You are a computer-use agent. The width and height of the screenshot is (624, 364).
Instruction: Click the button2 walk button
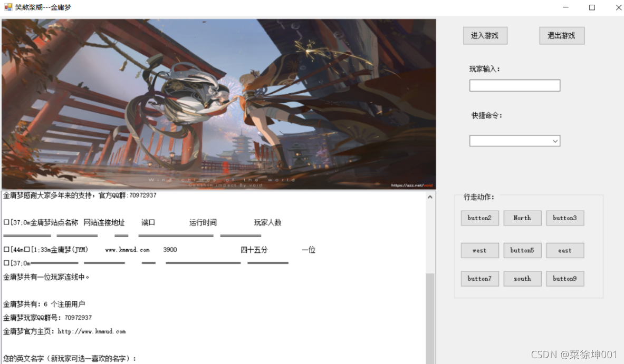[479, 218]
